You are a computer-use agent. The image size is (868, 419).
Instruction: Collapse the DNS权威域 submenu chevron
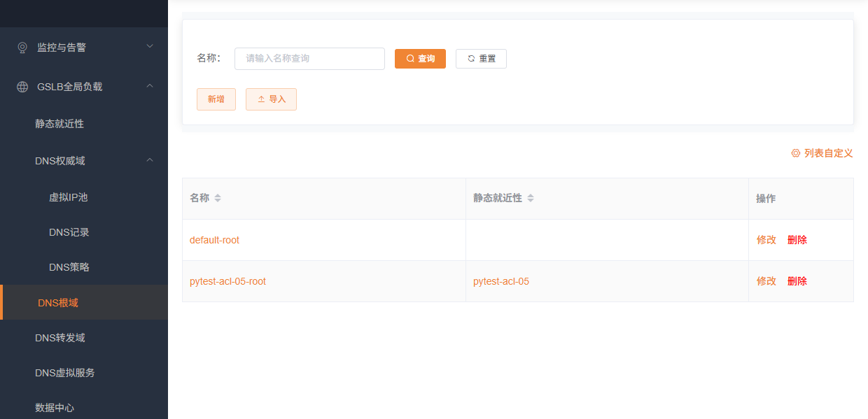click(x=149, y=160)
